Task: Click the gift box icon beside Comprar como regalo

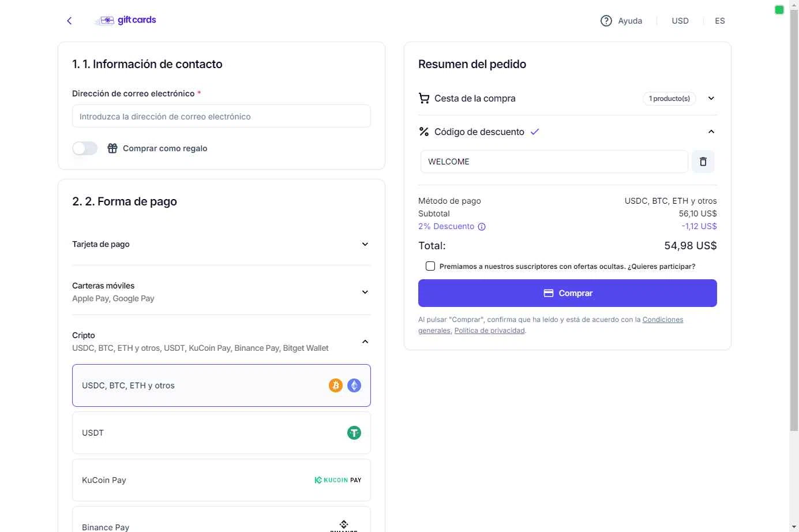Action: pyautogui.click(x=112, y=148)
